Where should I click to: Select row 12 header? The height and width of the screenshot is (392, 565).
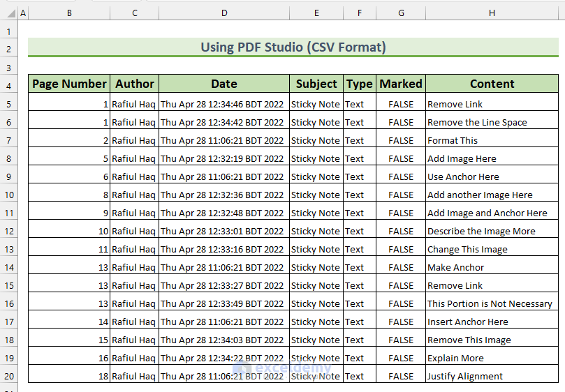point(8,231)
